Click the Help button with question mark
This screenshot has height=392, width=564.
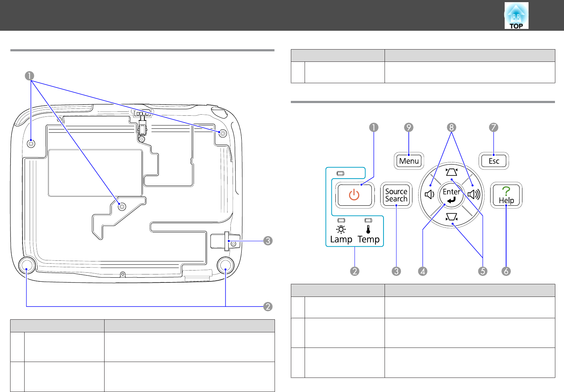click(506, 195)
